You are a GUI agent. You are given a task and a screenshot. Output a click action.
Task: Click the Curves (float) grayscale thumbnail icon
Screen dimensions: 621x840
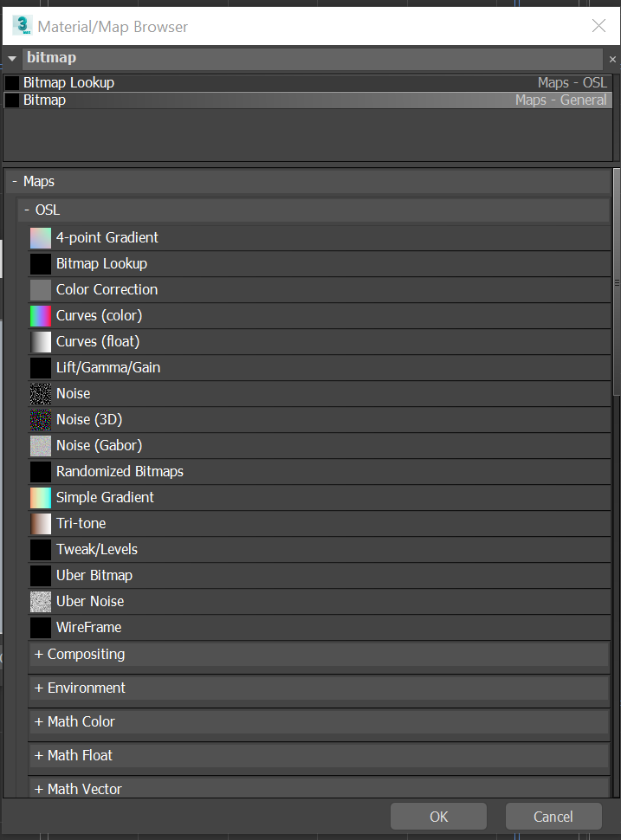point(41,342)
